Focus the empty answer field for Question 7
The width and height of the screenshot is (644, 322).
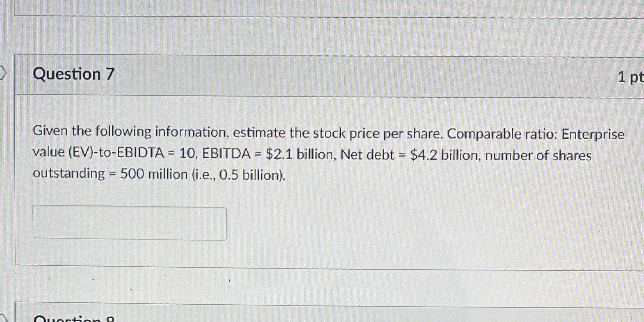pyautogui.click(x=129, y=223)
